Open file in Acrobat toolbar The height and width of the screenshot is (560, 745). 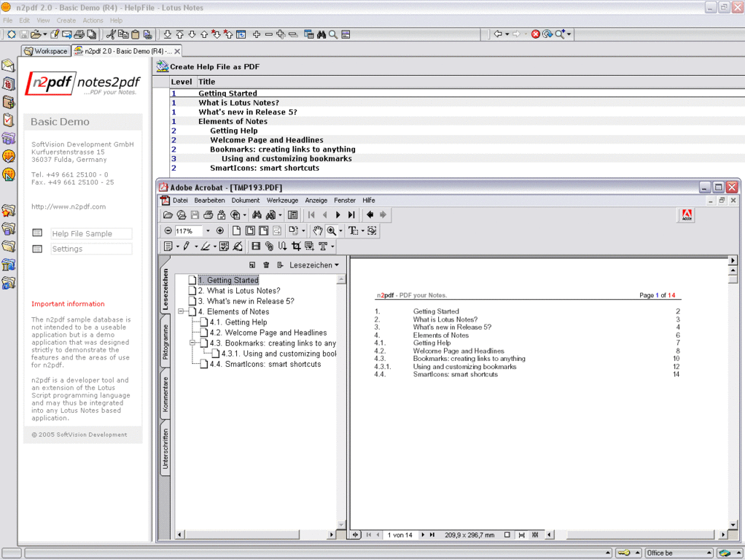click(168, 215)
